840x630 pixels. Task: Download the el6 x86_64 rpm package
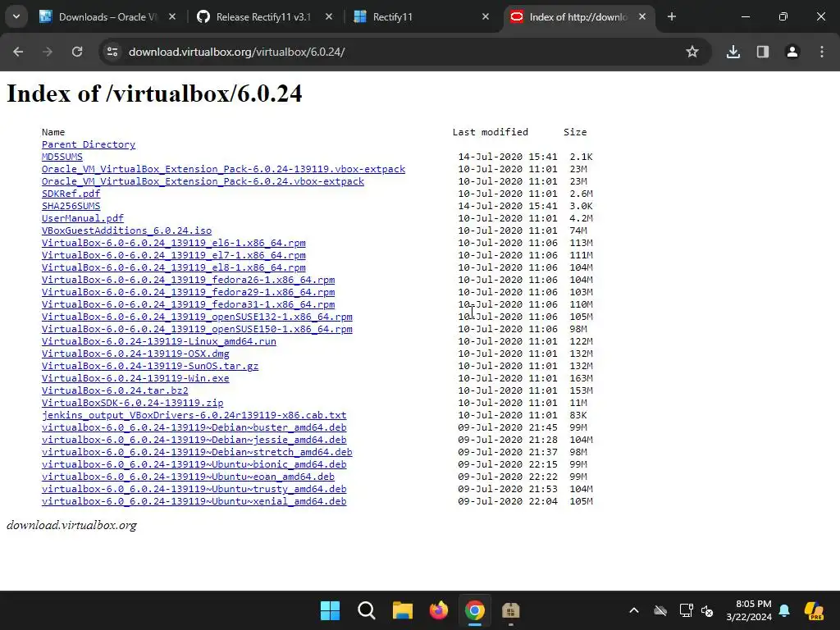174,243
